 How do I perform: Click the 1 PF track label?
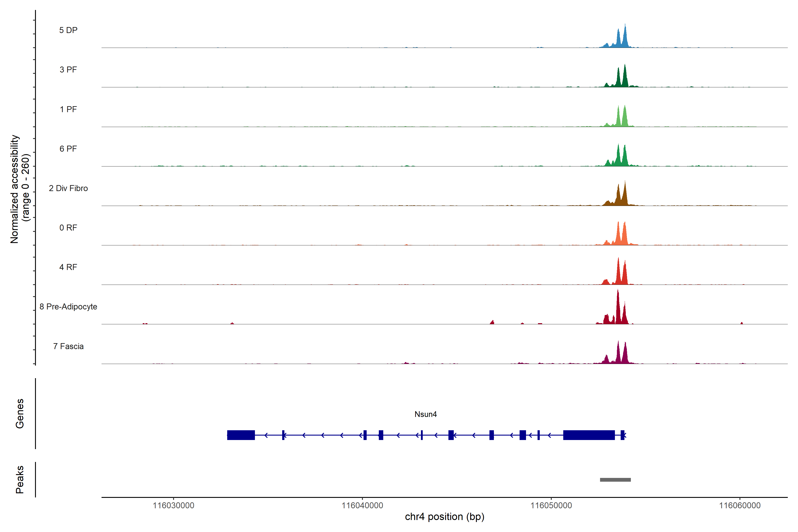coord(68,109)
